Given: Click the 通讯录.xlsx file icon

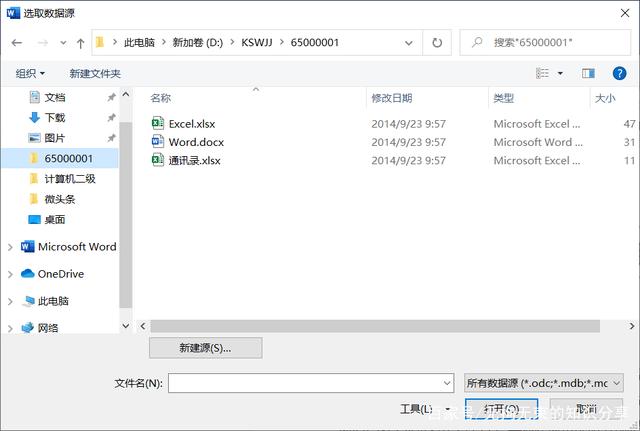Looking at the screenshot, I should point(158,160).
